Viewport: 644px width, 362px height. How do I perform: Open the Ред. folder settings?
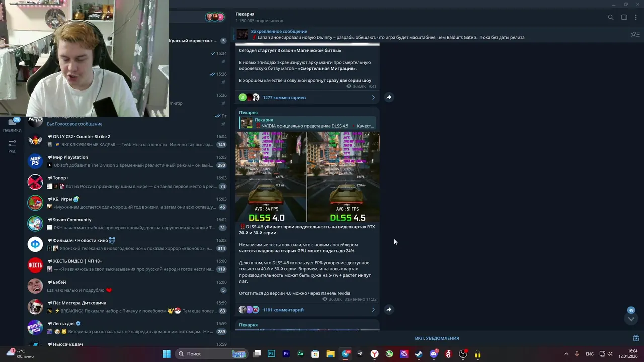12,146
